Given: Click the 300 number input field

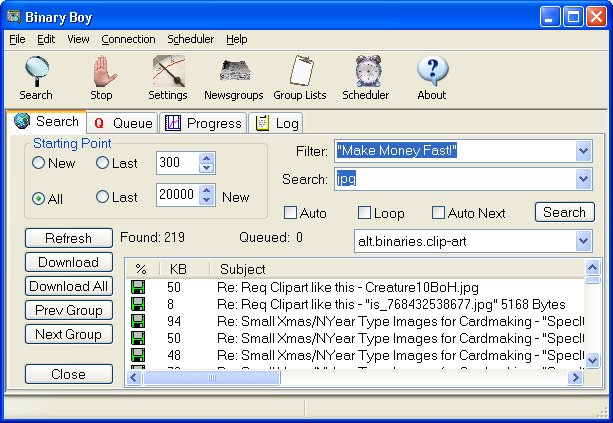Looking at the screenshot, I should click(178, 163).
